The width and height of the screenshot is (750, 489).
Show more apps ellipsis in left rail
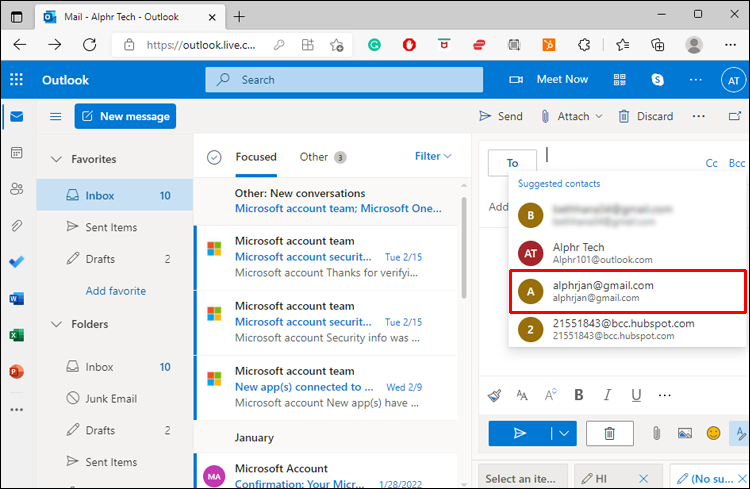17,410
